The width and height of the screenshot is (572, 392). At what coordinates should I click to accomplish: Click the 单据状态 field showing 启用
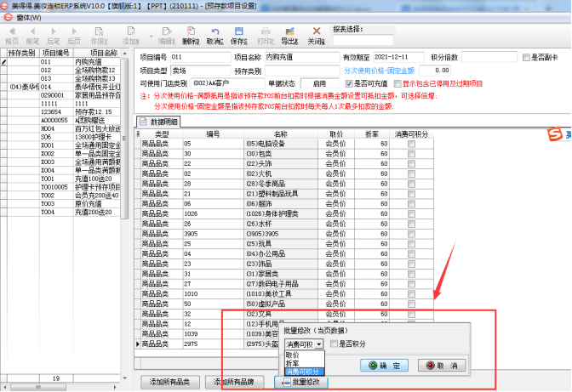[x=319, y=83]
